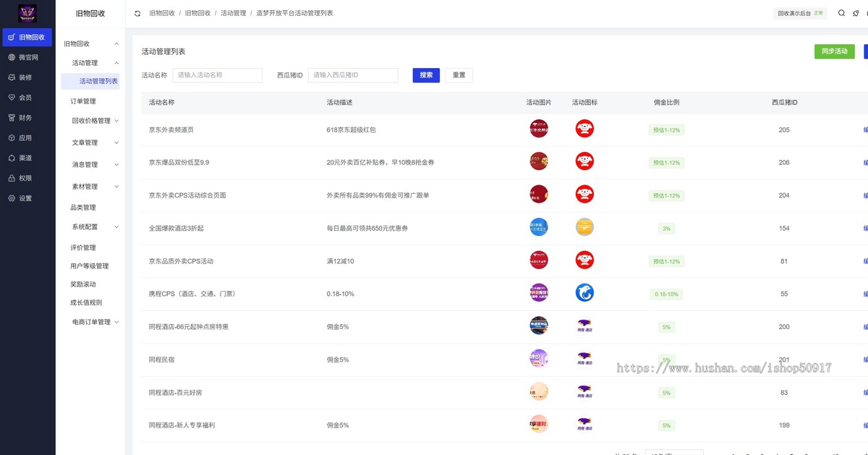
Task: Collapse the 活动管理 submenu chevron
Action: [116, 63]
